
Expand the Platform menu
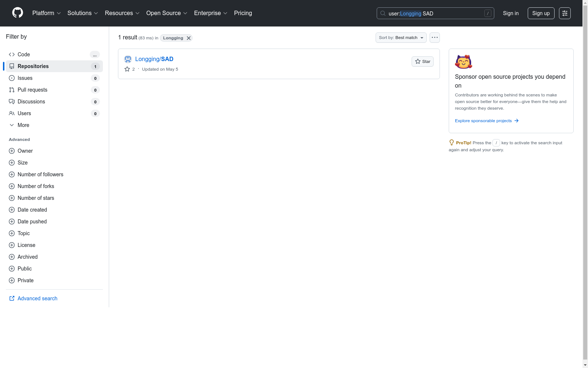click(47, 13)
